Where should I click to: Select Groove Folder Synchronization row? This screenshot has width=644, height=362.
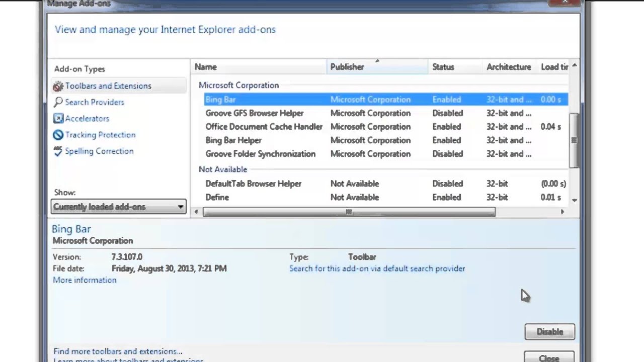(x=386, y=154)
